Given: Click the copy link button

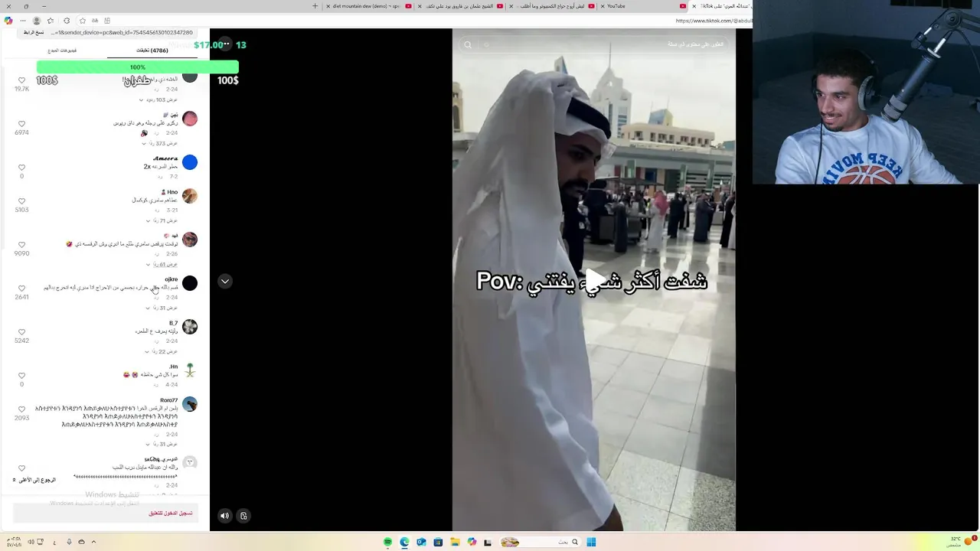Looking at the screenshot, I should [34, 33].
